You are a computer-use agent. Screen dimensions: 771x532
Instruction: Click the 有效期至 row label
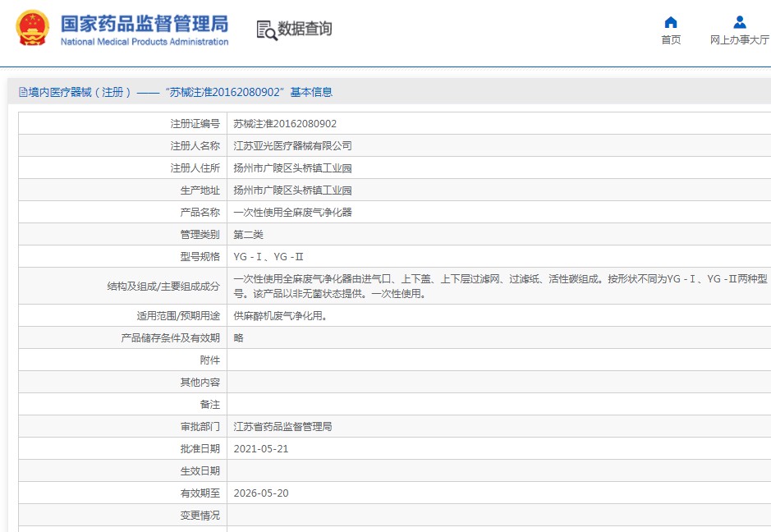200,493
